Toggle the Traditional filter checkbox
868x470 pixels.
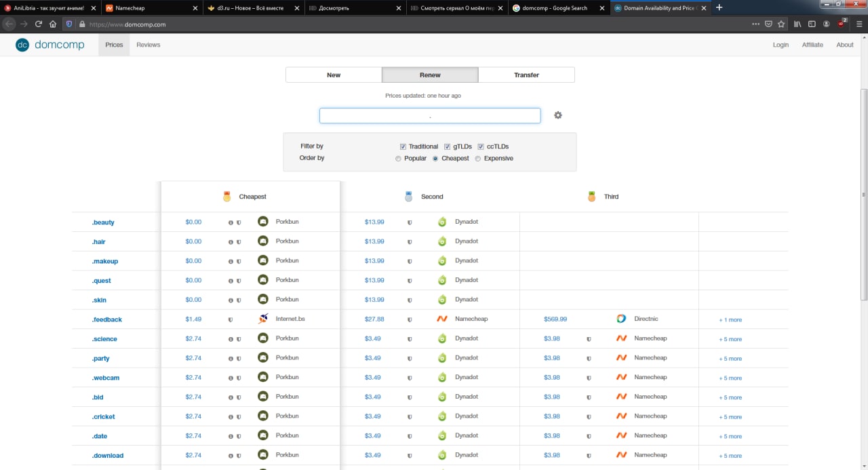[403, 146]
